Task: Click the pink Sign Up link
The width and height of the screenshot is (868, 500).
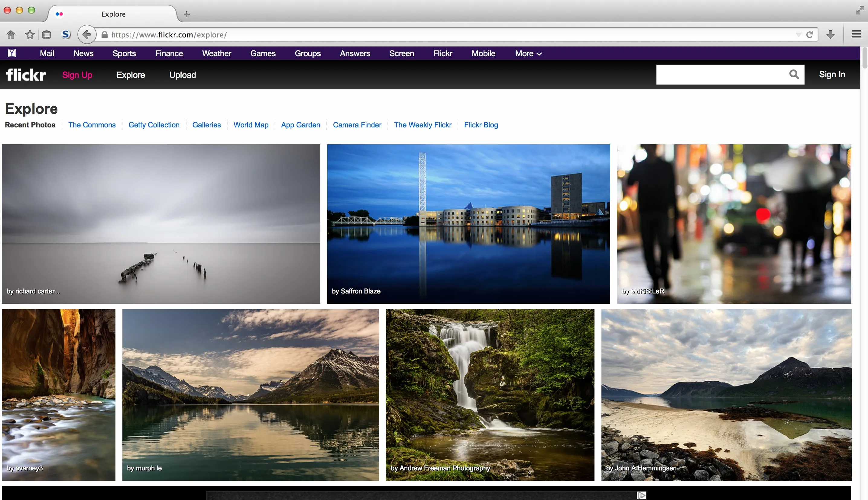Action: coord(77,75)
